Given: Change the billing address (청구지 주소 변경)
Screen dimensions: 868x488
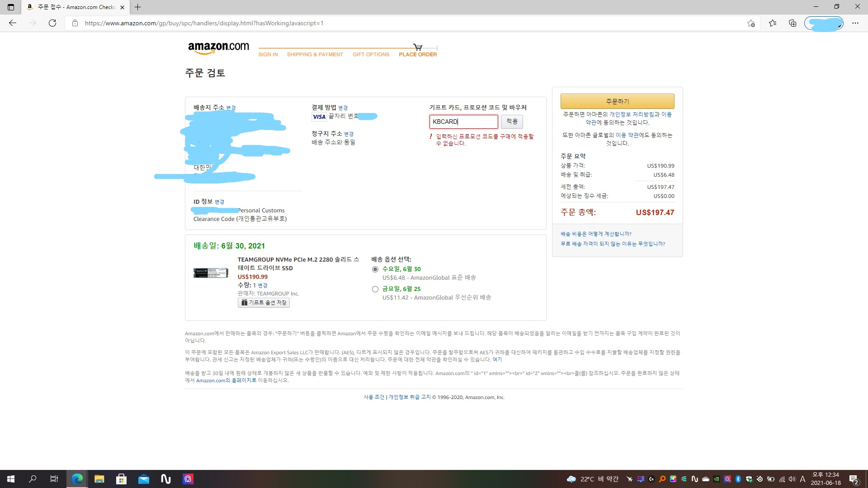Looking at the screenshot, I should (349, 134).
